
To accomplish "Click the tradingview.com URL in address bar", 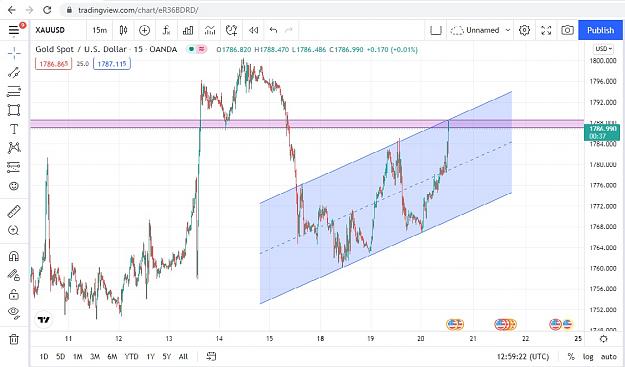I will [x=138, y=10].
